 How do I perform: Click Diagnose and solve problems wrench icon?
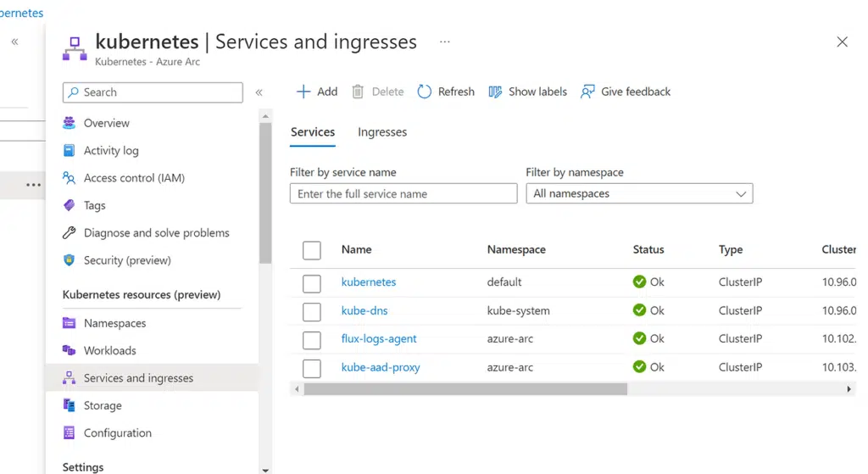pos(70,232)
